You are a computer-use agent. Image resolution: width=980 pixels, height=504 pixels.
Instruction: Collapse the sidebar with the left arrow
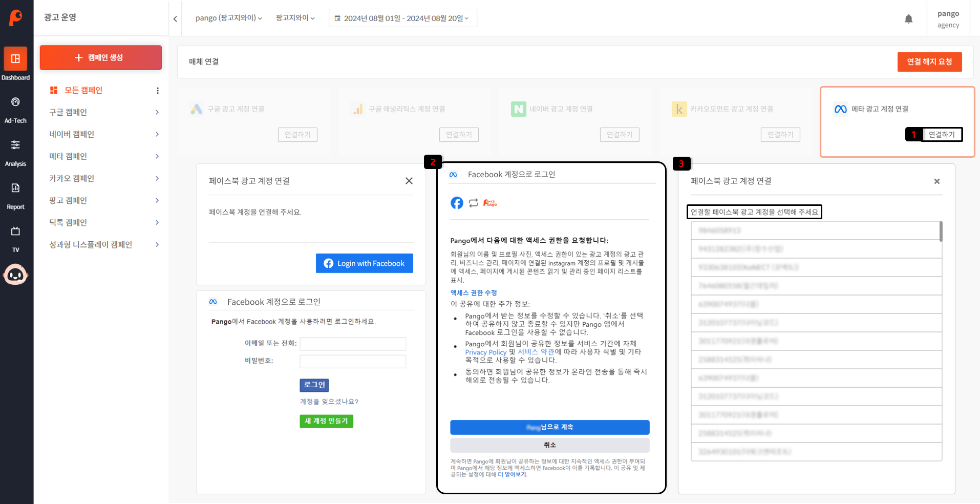coord(175,19)
